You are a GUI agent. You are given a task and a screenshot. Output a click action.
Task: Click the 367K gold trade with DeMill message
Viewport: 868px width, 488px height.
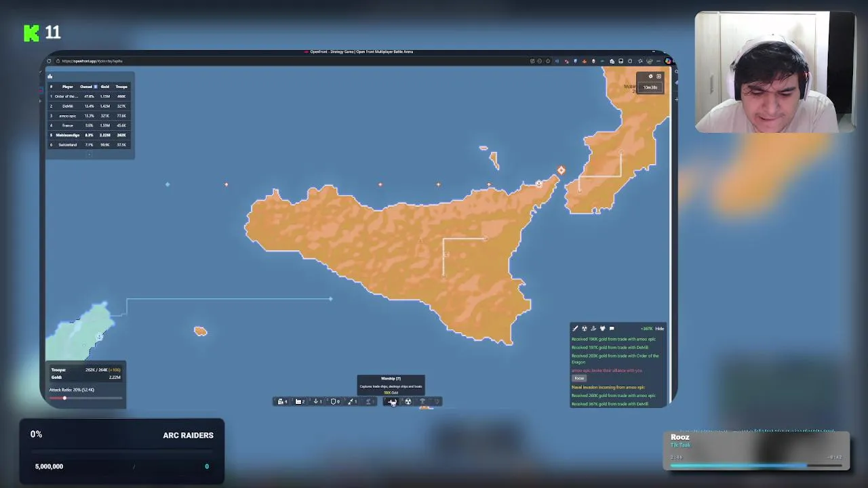610,404
